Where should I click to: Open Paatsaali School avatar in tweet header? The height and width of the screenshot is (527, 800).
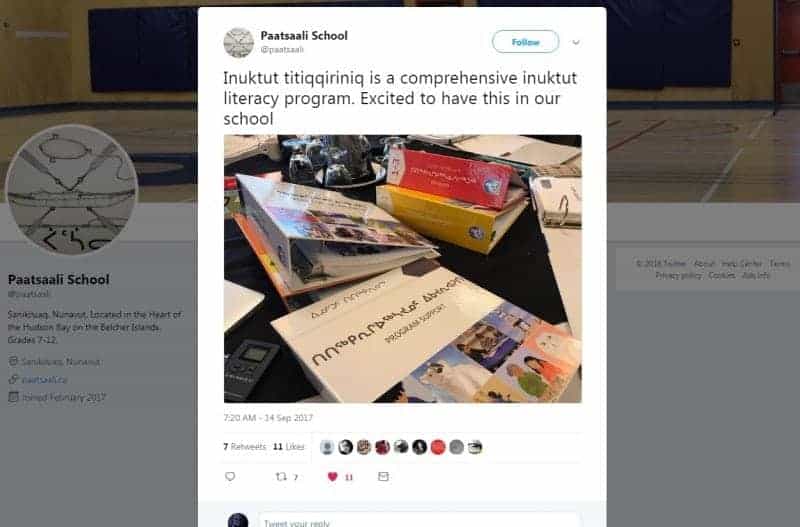239,42
